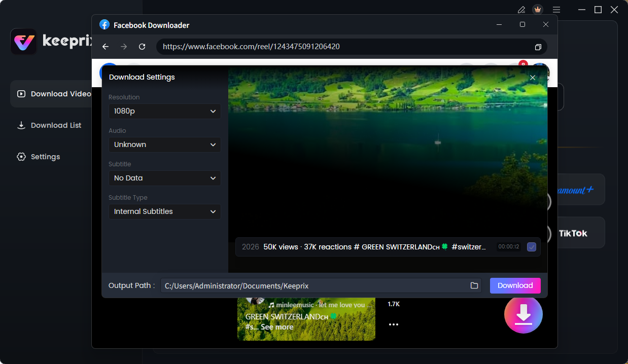Expand the Audio dropdown labeled Unknown
This screenshot has width=628, height=364.
point(164,144)
